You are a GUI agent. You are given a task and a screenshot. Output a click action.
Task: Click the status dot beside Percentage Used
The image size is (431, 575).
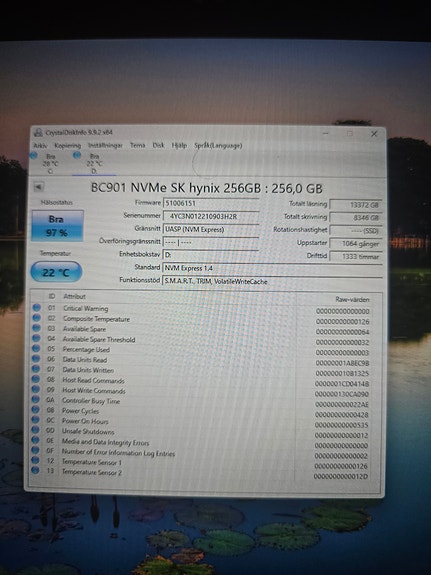[x=36, y=349]
